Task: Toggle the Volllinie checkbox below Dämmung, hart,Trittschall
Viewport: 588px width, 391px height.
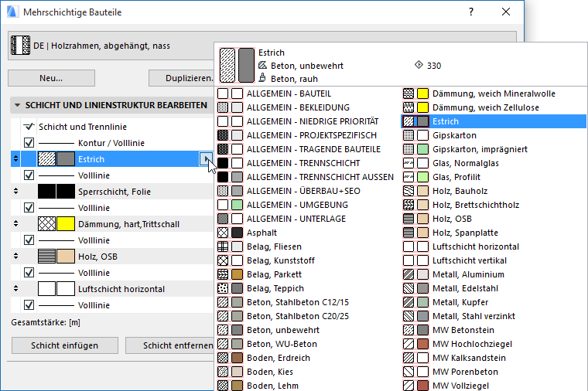Action: 29,240
